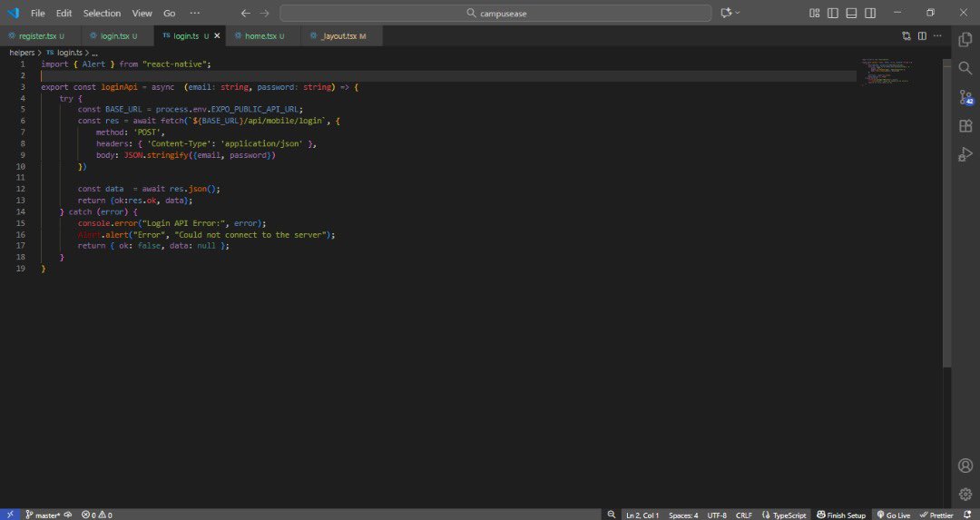Open the Manage gear icon
980x520 pixels.
965,494
